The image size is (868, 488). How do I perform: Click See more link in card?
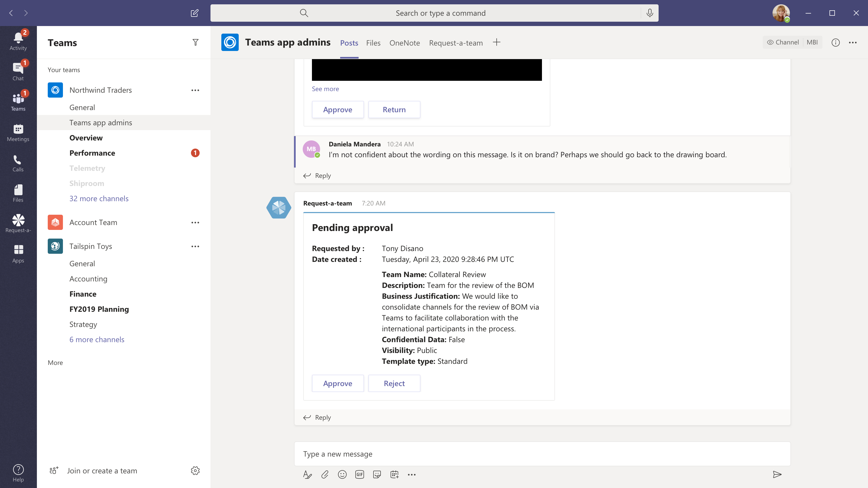pyautogui.click(x=325, y=89)
